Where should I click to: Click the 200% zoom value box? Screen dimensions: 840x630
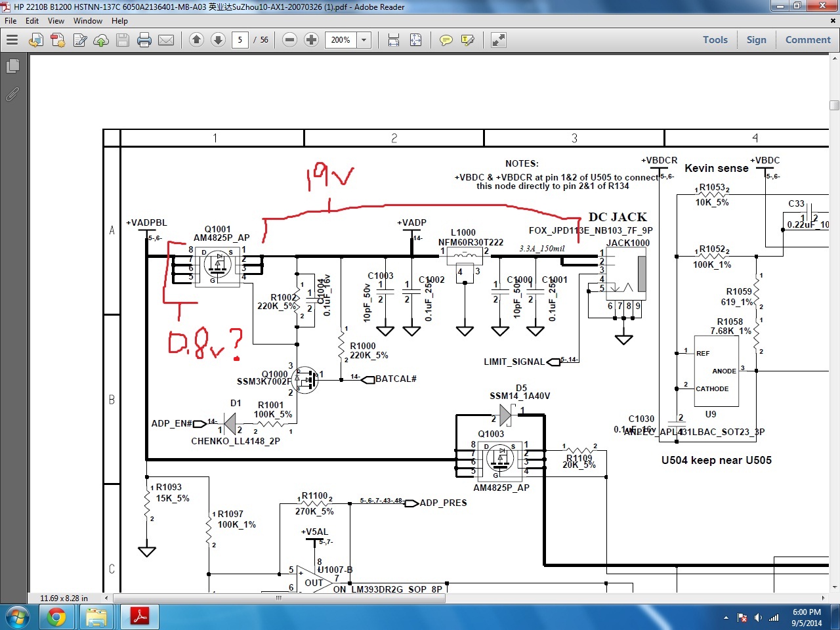pyautogui.click(x=342, y=40)
